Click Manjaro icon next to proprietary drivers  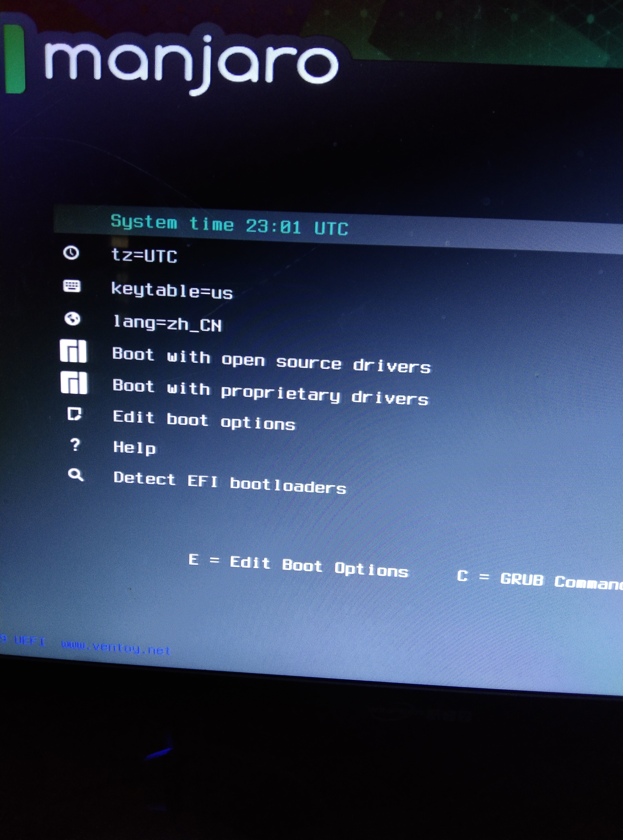pos(74,383)
